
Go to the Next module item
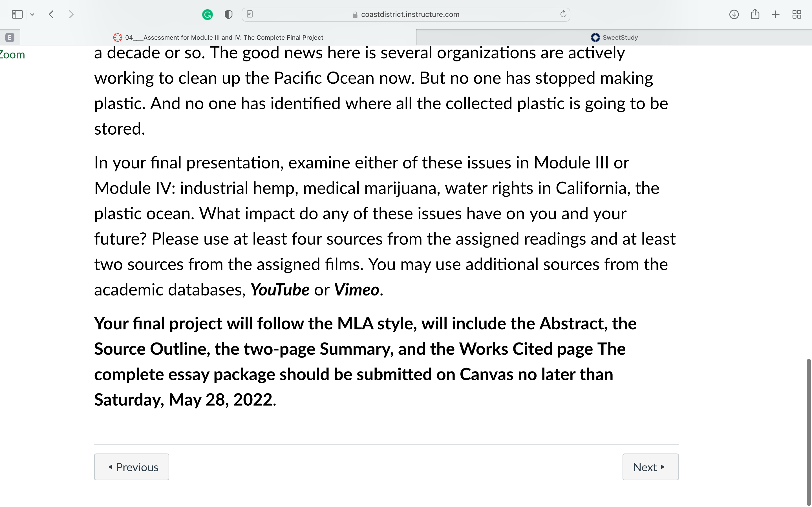tap(650, 467)
